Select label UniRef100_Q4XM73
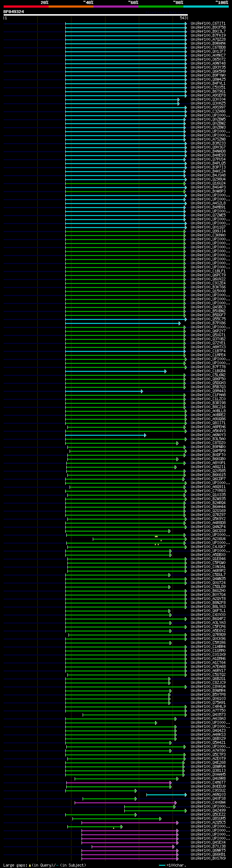This screenshot has width=232, height=868. coord(208,714)
